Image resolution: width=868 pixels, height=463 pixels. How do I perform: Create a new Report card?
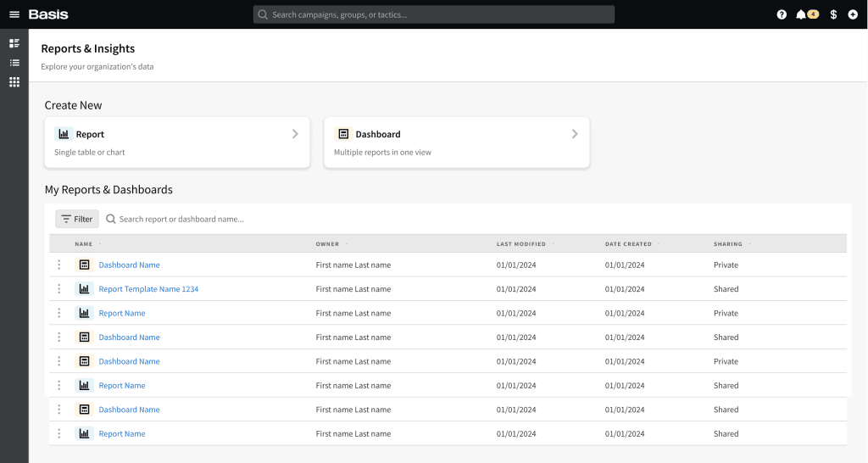coord(177,142)
